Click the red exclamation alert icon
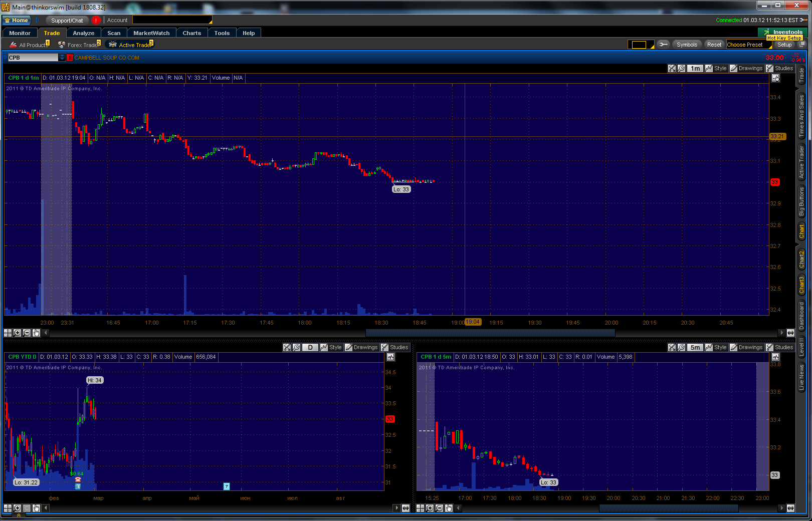Image resolution: width=812 pixels, height=521 pixels. click(x=96, y=21)
